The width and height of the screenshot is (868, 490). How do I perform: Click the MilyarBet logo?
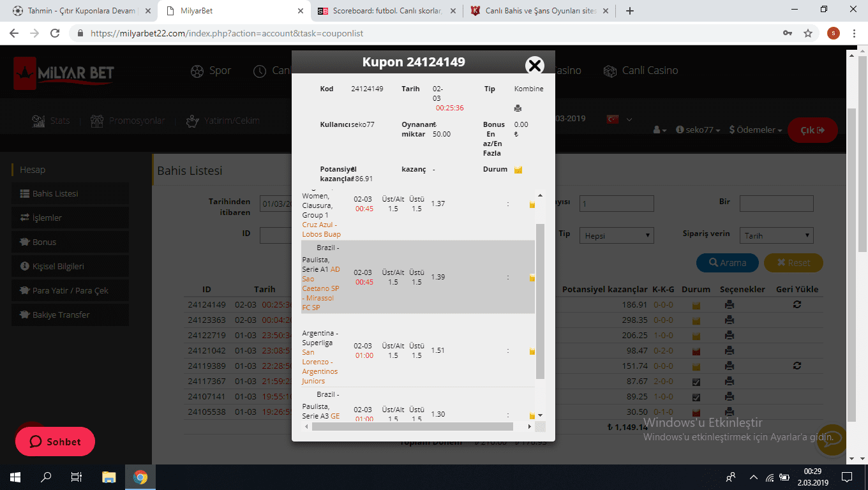pos(64,73)
